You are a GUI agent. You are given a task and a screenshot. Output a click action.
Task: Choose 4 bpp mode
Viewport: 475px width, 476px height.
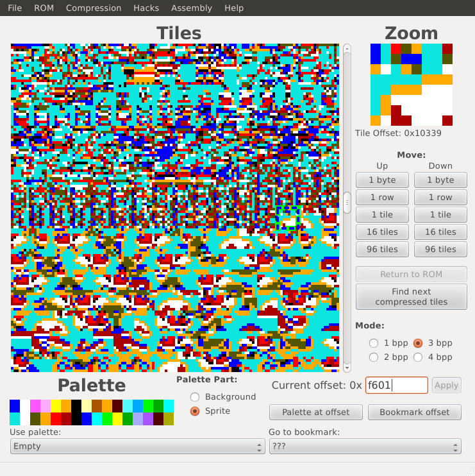click(418, 357)
